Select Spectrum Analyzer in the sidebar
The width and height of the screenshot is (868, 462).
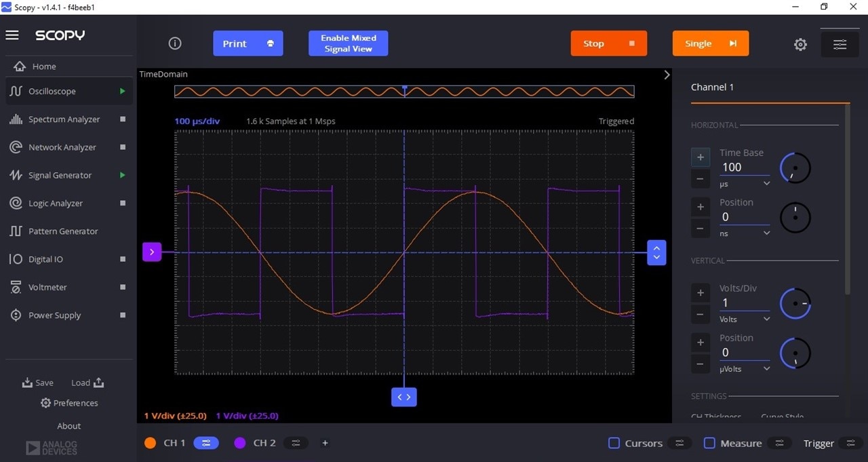(64, 119)
